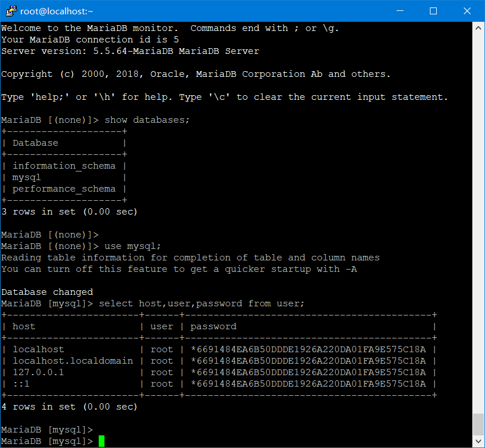
Task: Click the 'Your MariaDB connection id is 5' line
Action: coord(90,40)
